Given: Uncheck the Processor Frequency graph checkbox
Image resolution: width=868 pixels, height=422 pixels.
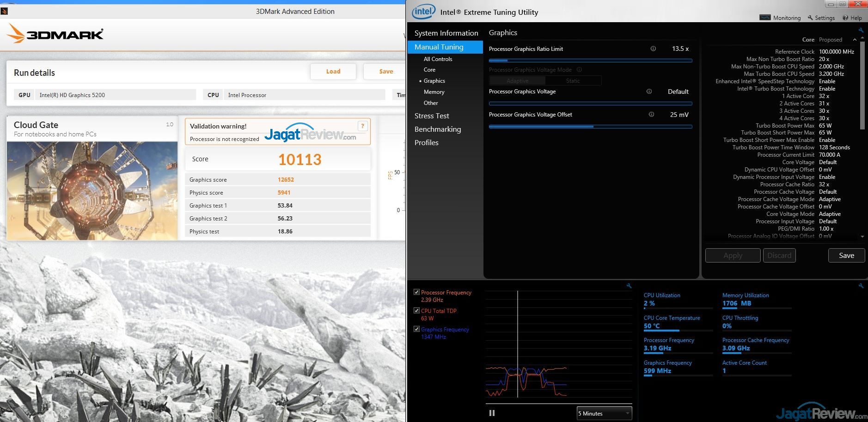Looking at the screenshot, I should [416, 292].
